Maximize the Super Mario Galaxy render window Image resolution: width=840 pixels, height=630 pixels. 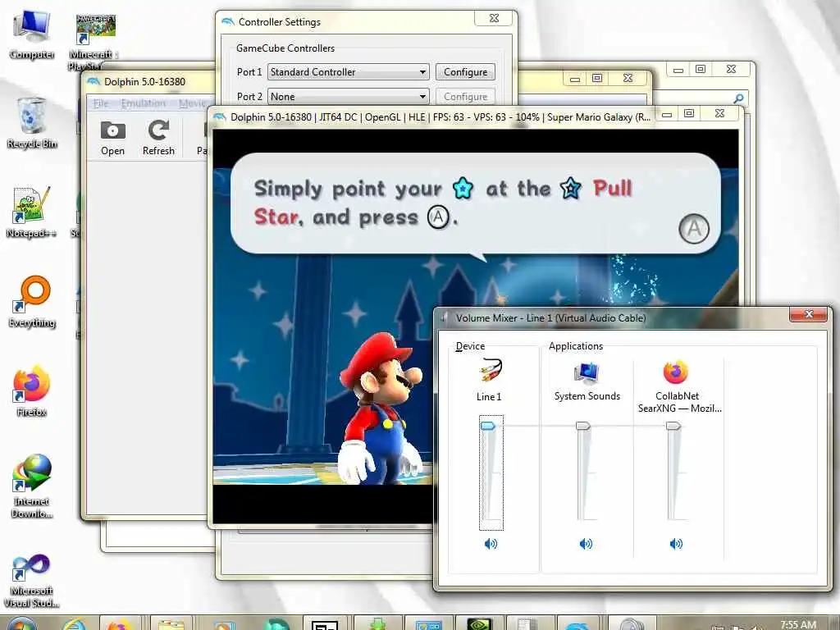tap(689, 113)
